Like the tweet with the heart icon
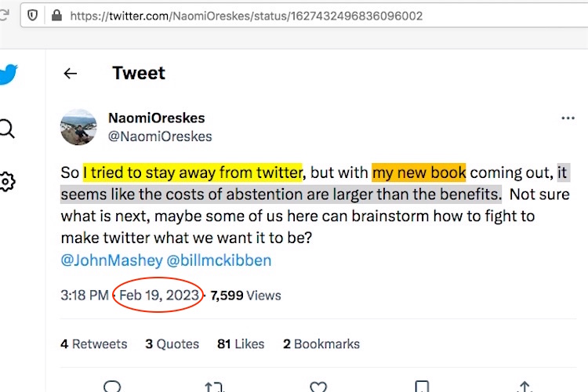The image size is (588, 392). point(318,387)
